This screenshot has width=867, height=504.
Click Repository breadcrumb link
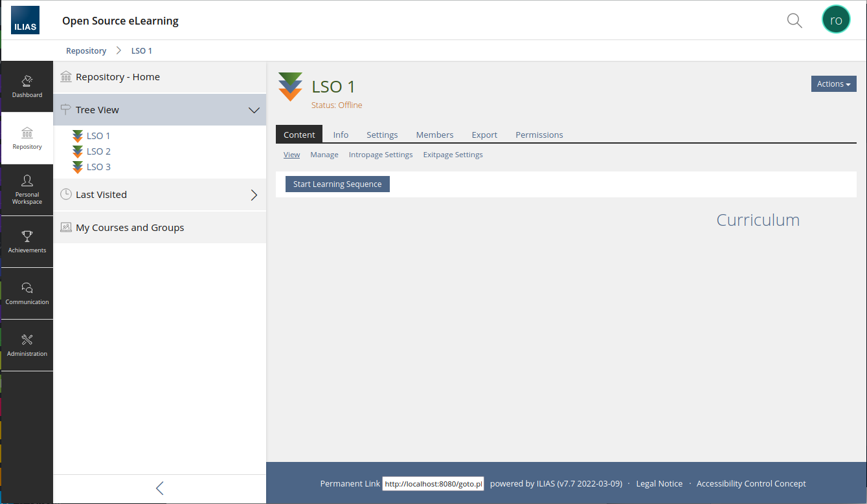coord(86,50)
